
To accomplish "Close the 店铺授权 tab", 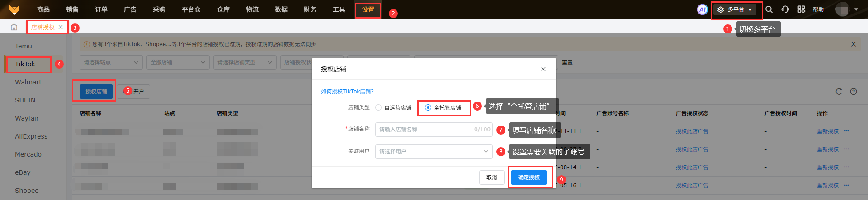I will click(61, 27).
